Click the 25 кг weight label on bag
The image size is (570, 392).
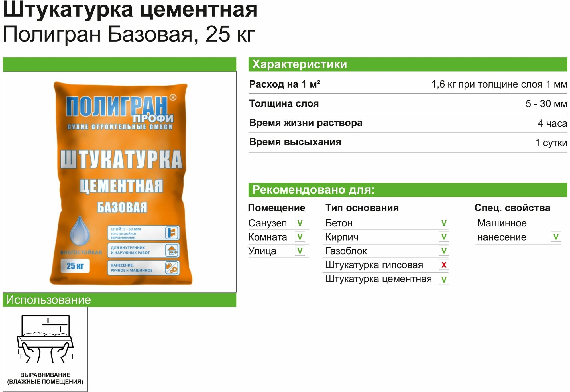tap(75, 266)
